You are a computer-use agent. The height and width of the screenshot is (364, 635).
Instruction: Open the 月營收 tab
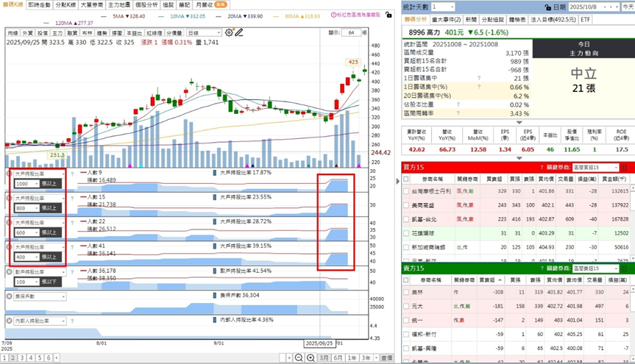coord(210,5)
